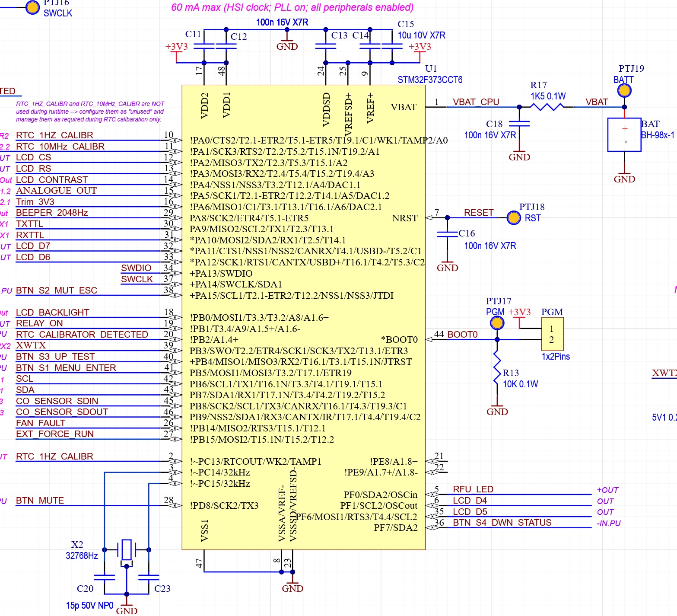Screen dimensions: 677x616
Task: Click the SWDIO net label
Action: [136, 268]
